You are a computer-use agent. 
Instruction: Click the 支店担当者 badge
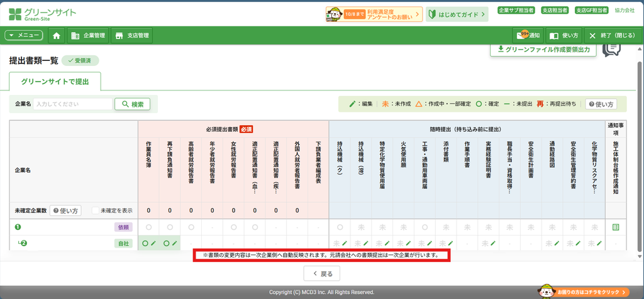[555, 10]
